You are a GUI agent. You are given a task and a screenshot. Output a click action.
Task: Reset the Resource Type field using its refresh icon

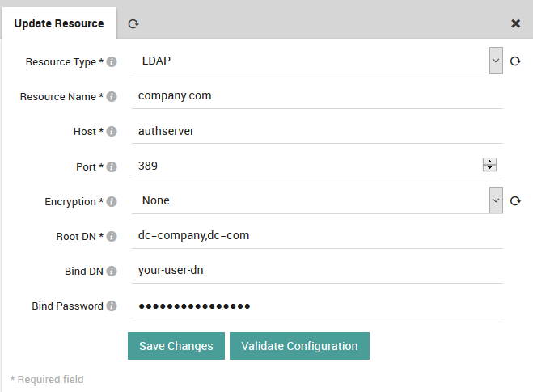[x=515, y=61]
